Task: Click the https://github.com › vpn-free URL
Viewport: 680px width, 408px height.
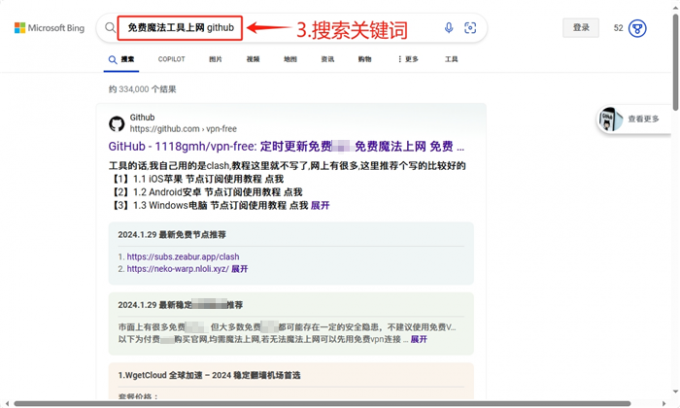Action: 183,129
